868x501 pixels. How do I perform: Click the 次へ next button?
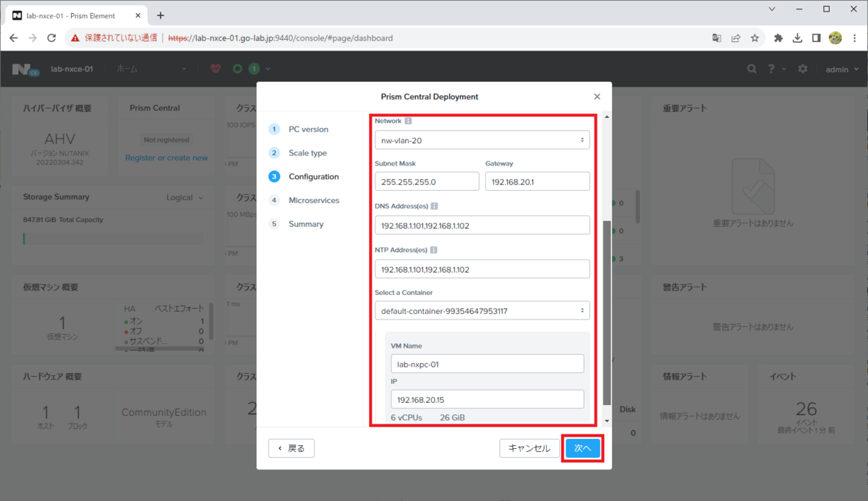583,448
